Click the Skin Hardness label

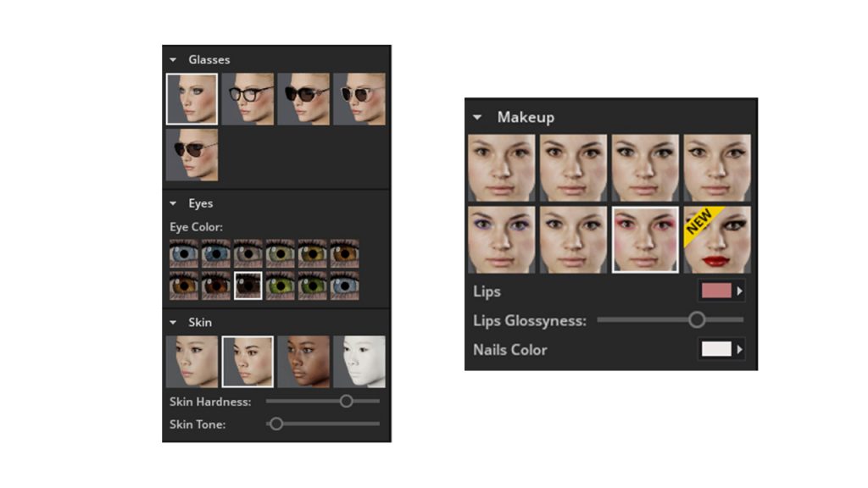click(x=210, y=402)
